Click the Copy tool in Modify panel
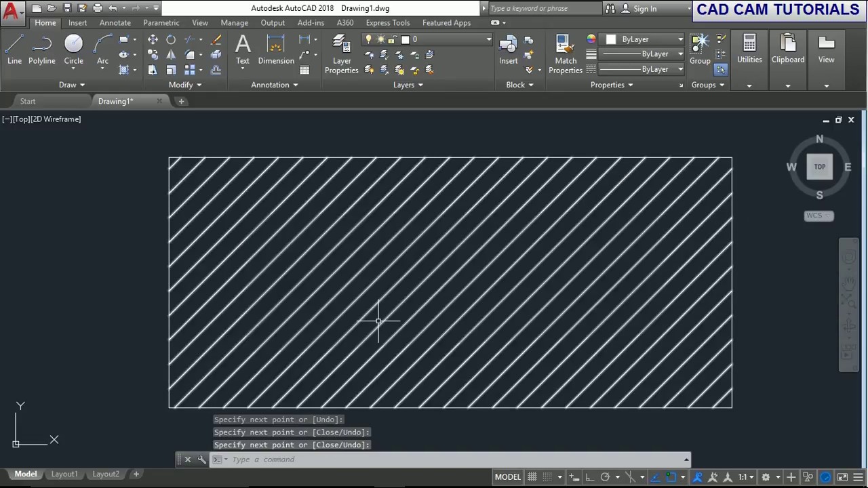 pyautogui.click(x=153, y=55)
